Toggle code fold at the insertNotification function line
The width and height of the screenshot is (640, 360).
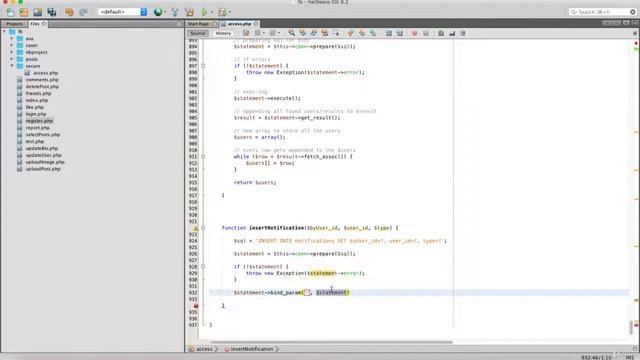(203, 228)
